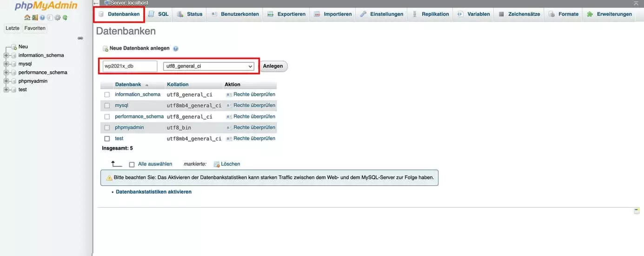Click the privileges icon in the phpmyadmin row
644x256 pixels.
click(229, 128)
